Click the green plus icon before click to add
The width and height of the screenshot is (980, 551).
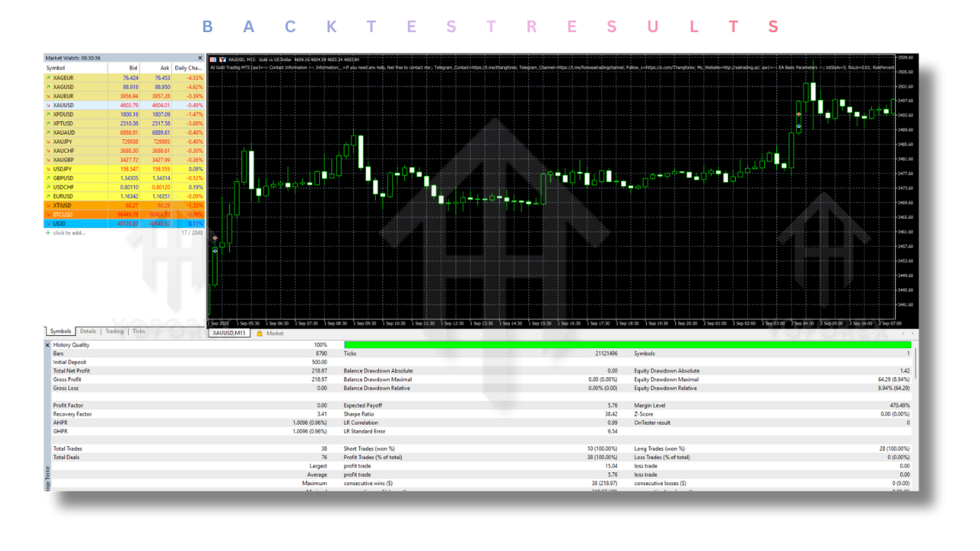[49, 232]
